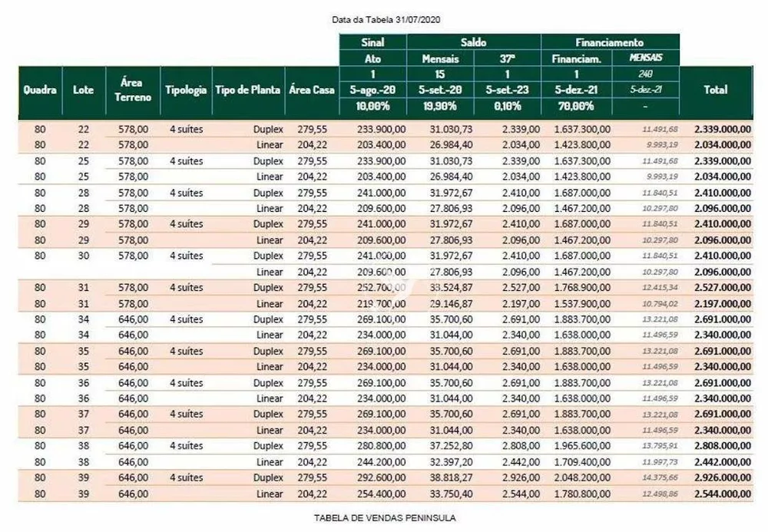Click the Tipologia column header
The height and width of the screenshot is (532, 768).
pos(186,90)
